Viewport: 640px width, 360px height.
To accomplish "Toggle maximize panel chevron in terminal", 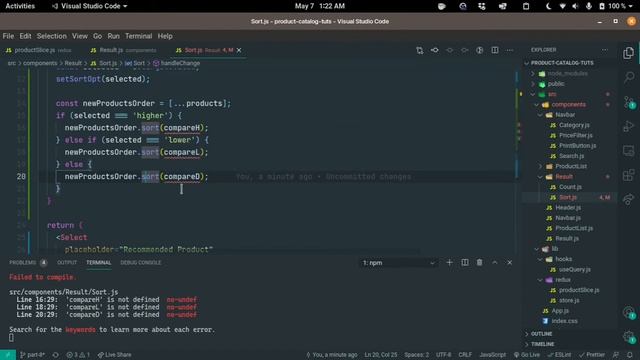I will 495,262.
